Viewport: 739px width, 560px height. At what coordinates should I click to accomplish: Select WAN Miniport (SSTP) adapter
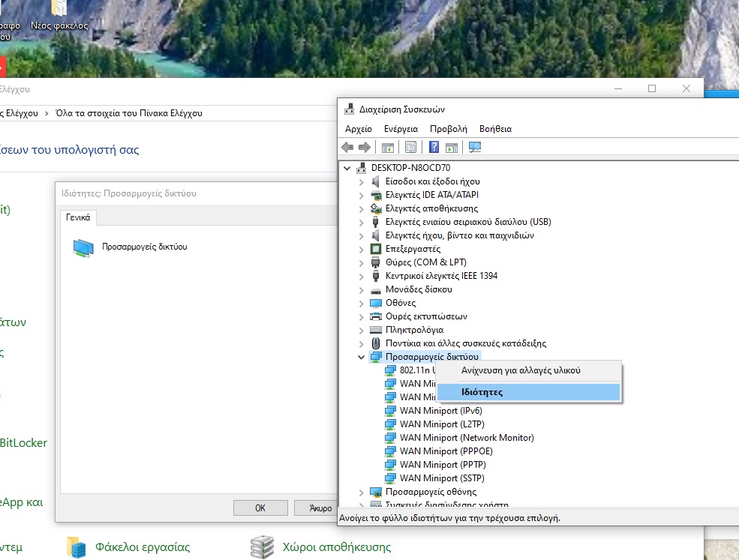click(x=442, y=478)
